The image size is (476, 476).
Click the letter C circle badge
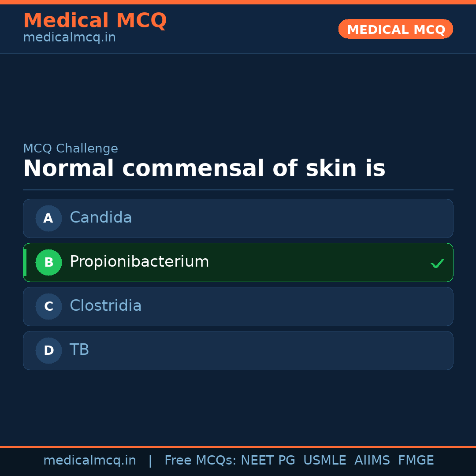[x=48, y=306]
